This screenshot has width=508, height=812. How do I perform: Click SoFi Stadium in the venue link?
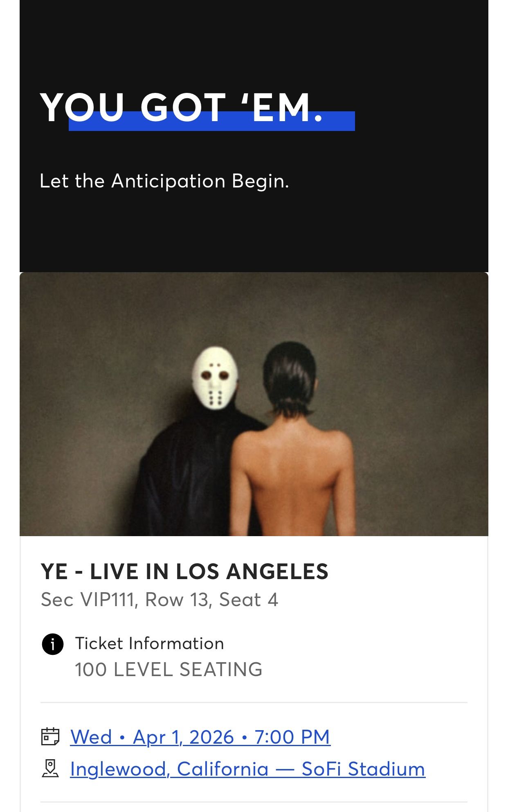[x=363, y=769]
